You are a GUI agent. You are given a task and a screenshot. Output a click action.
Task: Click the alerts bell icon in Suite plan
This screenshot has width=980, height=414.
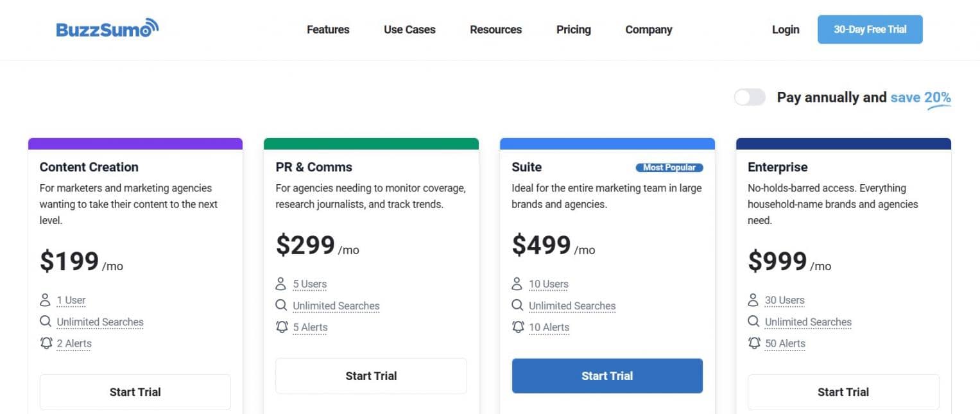518,327
